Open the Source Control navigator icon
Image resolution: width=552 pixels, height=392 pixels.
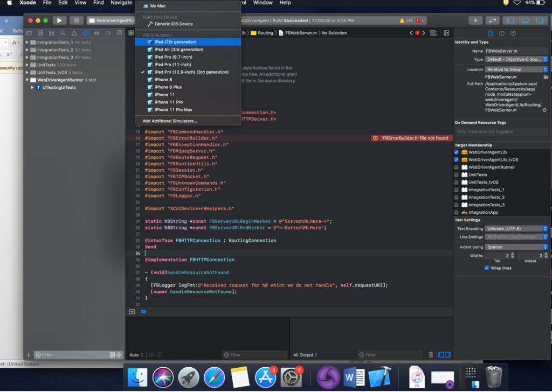[x=40, y=33]
